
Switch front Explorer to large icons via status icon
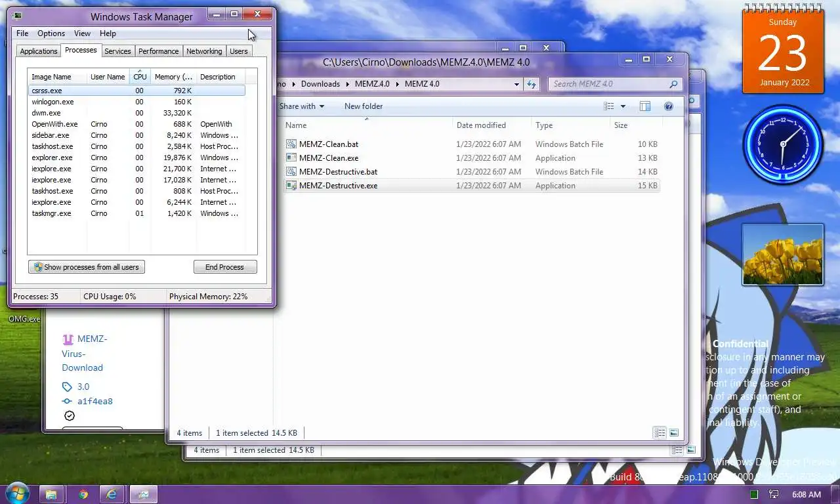click(673, 432)
